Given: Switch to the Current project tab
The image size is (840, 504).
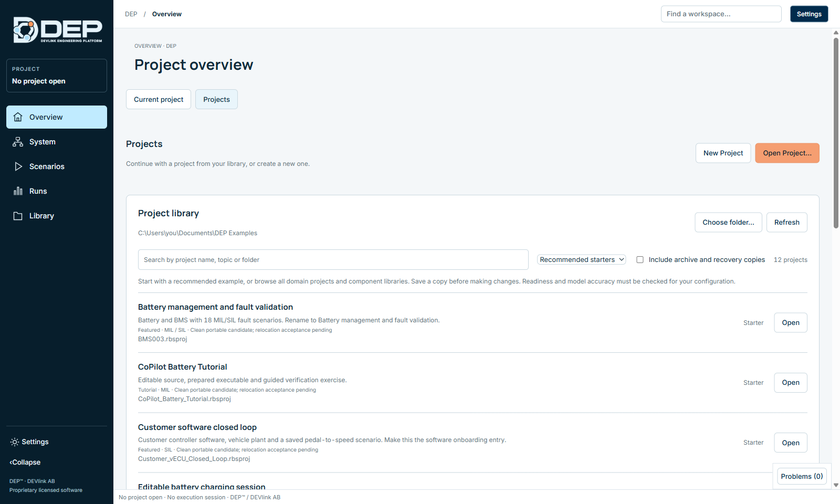Looking at the screenshot, I should coord(159,99).
